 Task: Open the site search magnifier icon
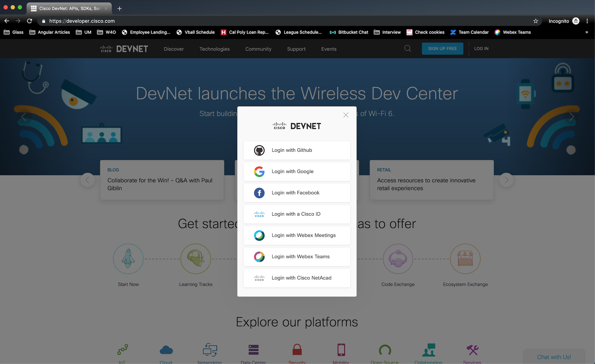(408, 49)
